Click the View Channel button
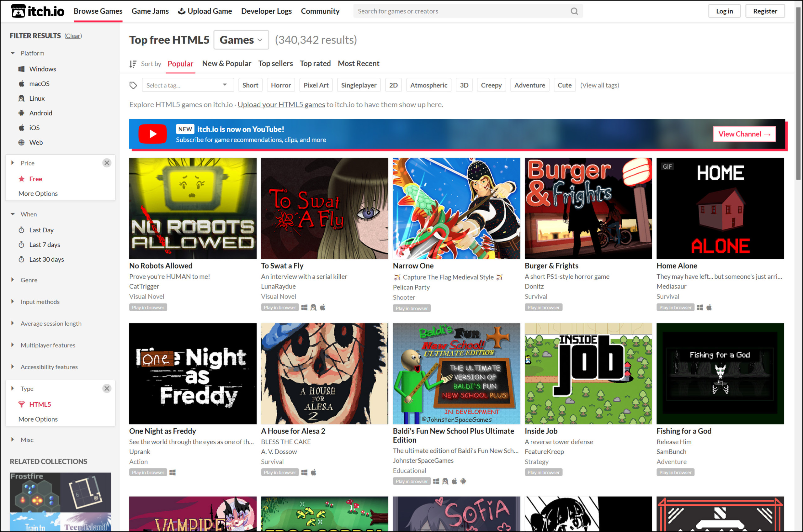This screenshot has width=803, height=532. (x=744, y=134)
